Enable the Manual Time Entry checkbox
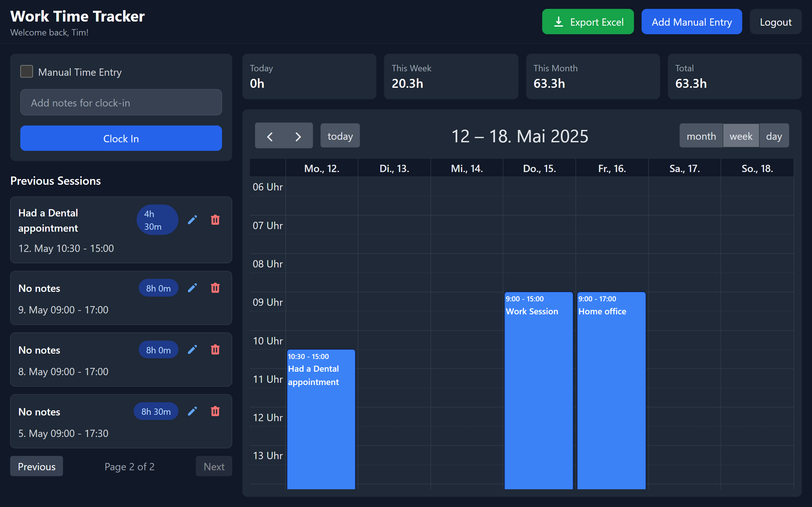The height and width of the screenshot is (507, 812). click(26, 71)
